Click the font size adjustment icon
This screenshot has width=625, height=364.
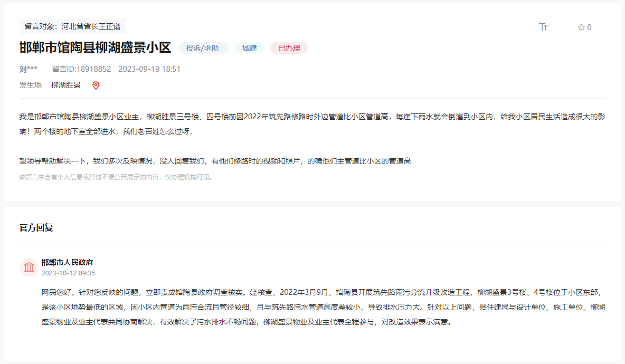pyautogui.click(x=543, y=27)
